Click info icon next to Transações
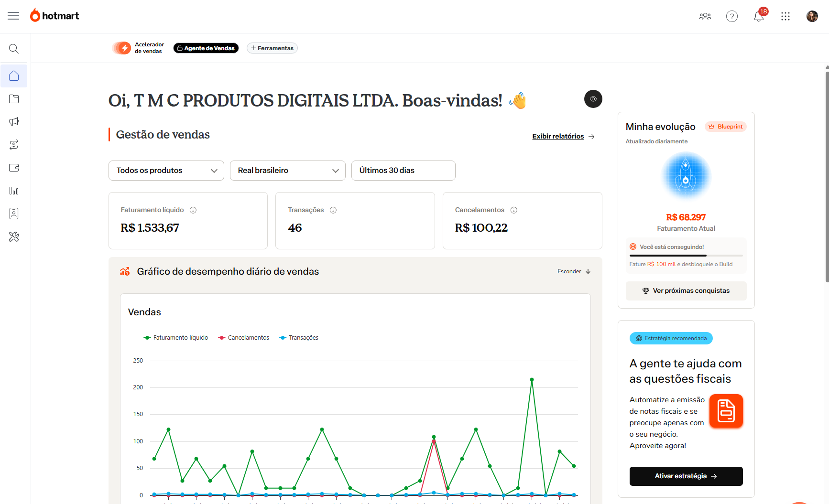 (333, 210)
